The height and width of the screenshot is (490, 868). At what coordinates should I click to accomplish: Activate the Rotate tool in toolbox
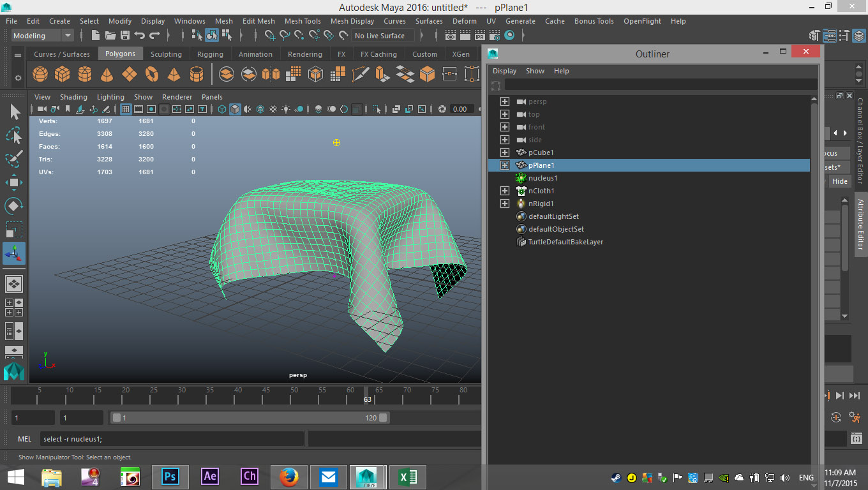pyautogui.click(x=14, y=206)
